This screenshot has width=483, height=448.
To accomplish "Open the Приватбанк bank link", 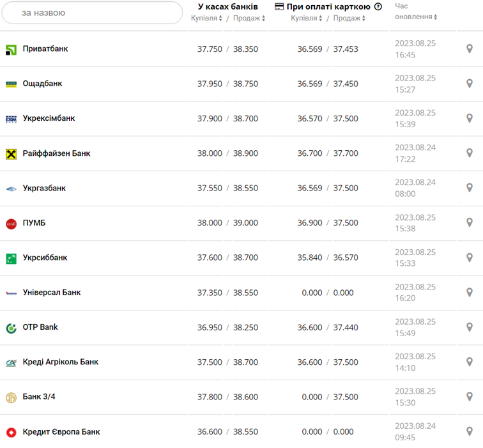I will (45, 49).
